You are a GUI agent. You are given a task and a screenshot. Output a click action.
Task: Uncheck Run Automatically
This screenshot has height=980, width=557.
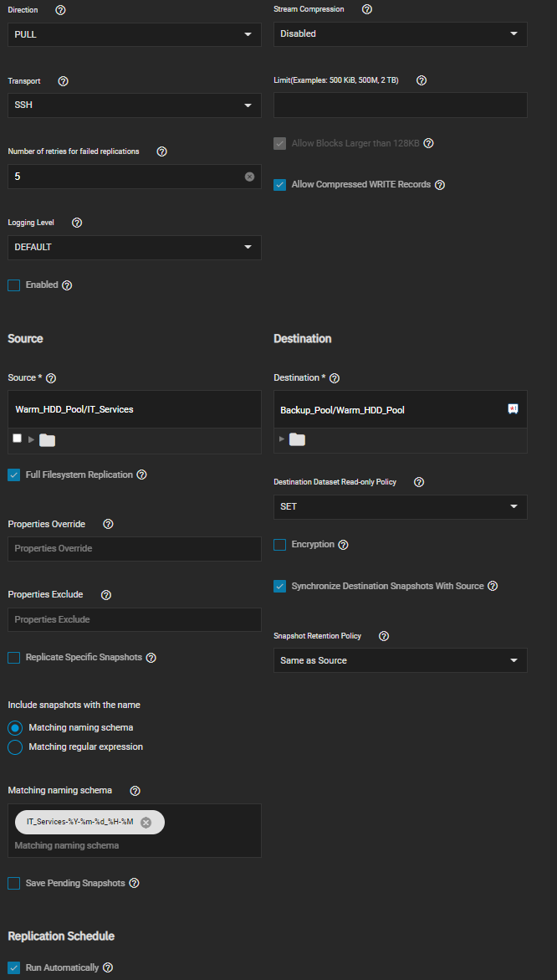click(x=13, y=968)
